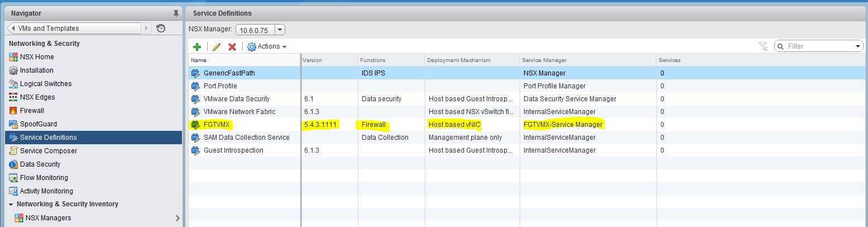Click in the Filter search field
Viewport: 868px width, 227px height.
818,46
